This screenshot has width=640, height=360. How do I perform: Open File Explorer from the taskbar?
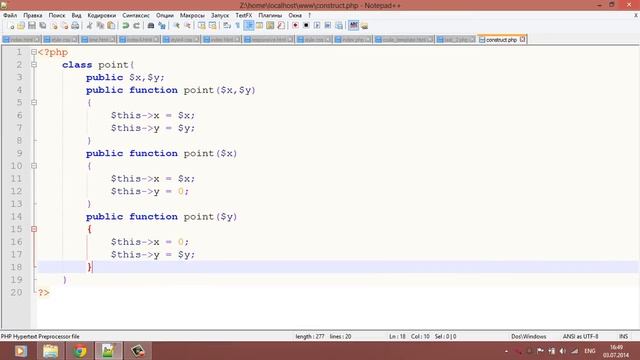tap(50, 351)
